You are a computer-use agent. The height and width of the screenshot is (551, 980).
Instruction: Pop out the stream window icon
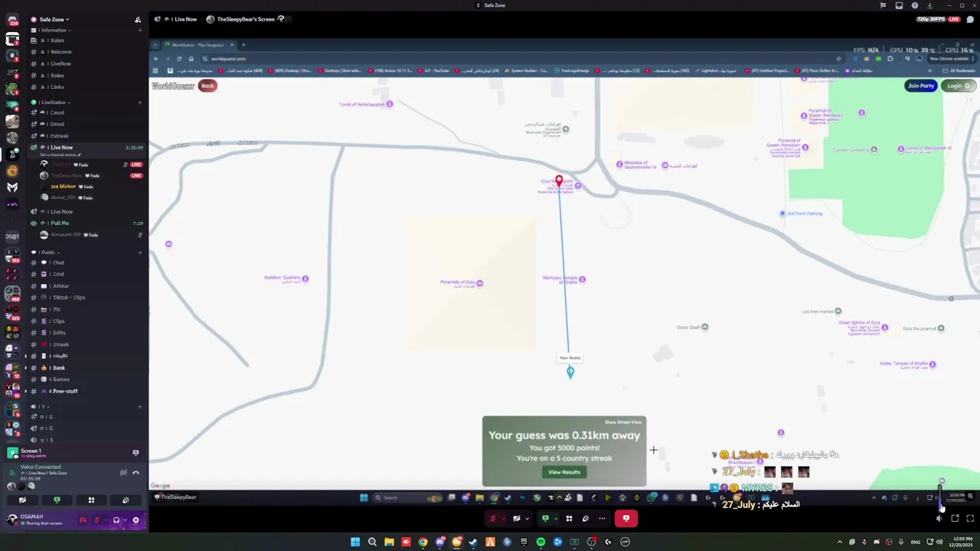pos(955,518)
